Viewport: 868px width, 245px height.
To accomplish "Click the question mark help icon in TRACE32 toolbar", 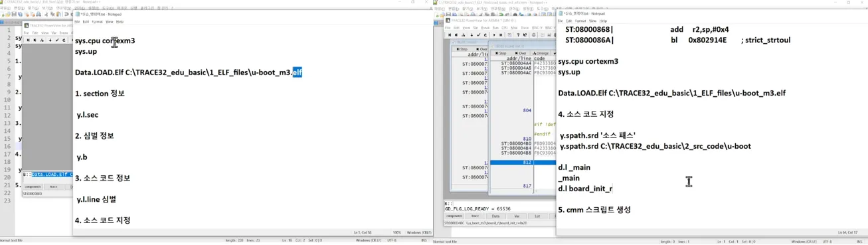I will (x=518, y=35).
